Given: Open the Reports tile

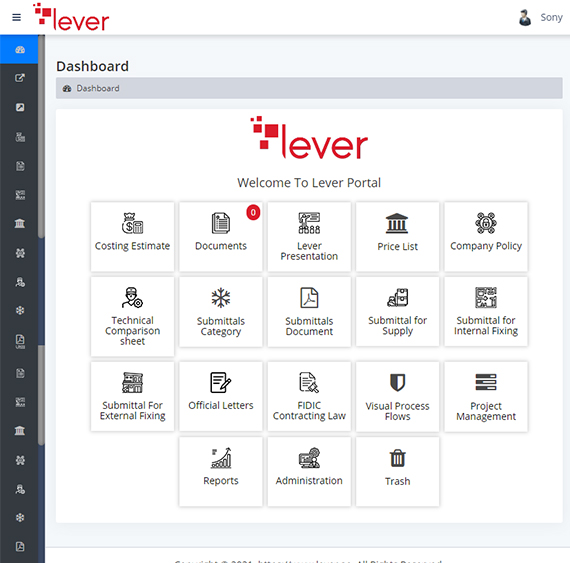Looking at the screenshot, I should [221, 472].
